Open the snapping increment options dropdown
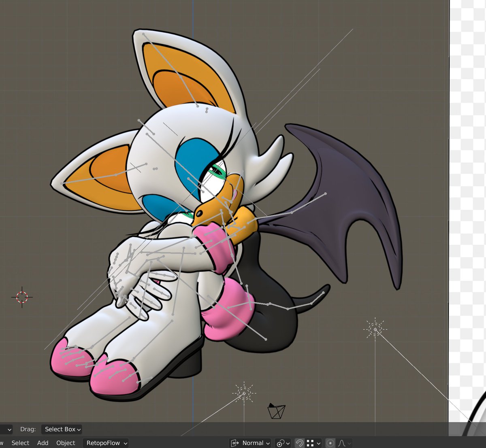The image size is (486, 448). 313,443
